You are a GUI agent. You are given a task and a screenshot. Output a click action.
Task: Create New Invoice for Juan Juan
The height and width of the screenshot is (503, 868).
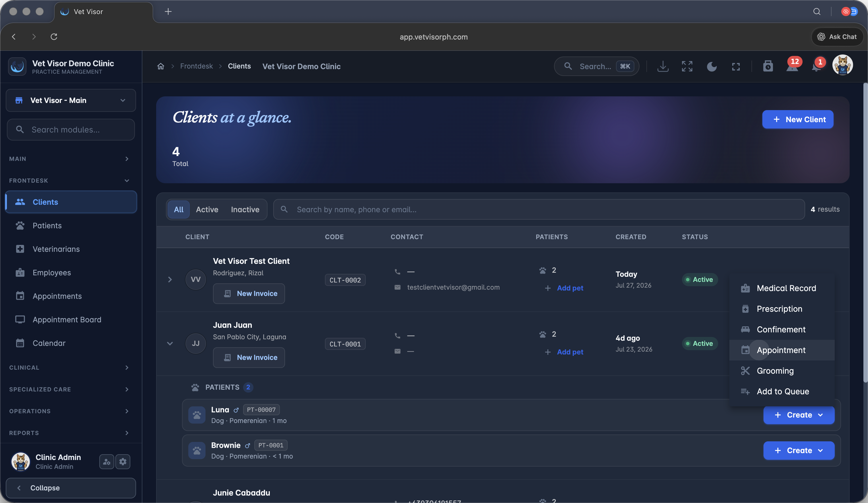(x=249, y=358)
